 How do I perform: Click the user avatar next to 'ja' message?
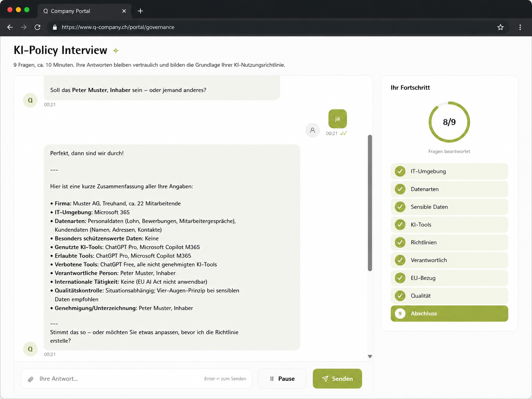pos(313,130)
